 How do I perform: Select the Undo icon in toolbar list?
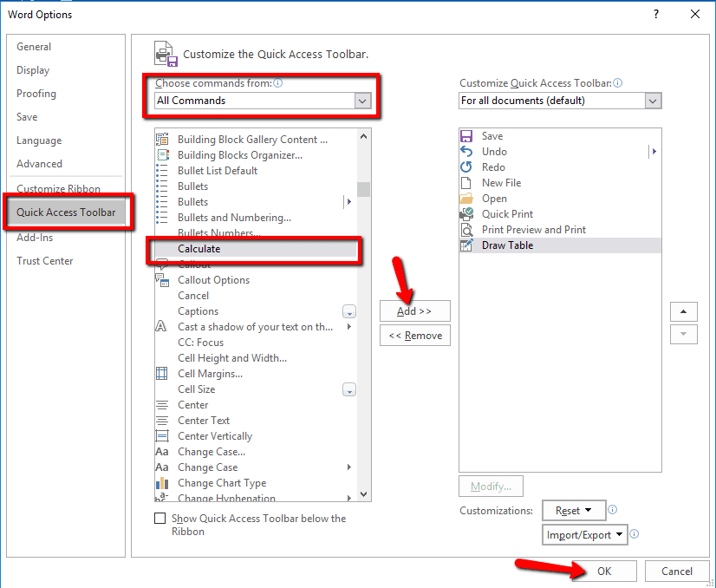[x=466, y=152]
